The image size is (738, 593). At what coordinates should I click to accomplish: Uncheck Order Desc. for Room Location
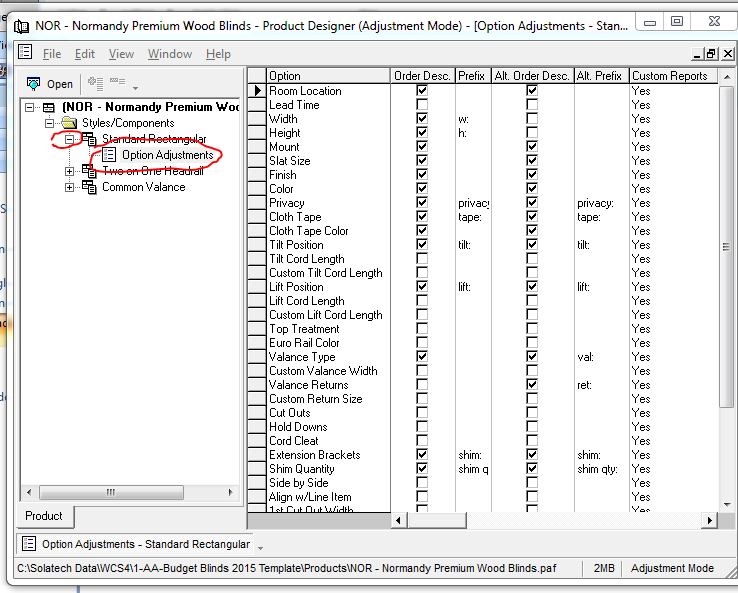pos(422,90)
